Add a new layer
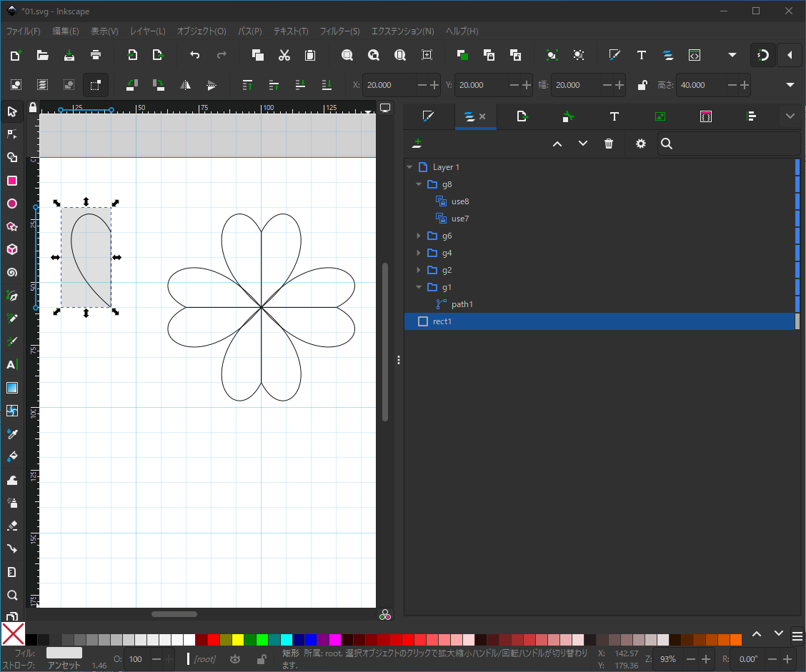Screen dimensions: 806x672 click(417, 144)
